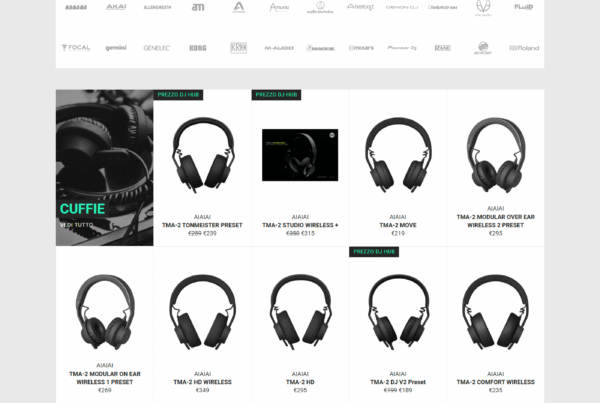Click the KORG brand logo
The height and width of the screenshot is (403, 600).
[197, 47]
